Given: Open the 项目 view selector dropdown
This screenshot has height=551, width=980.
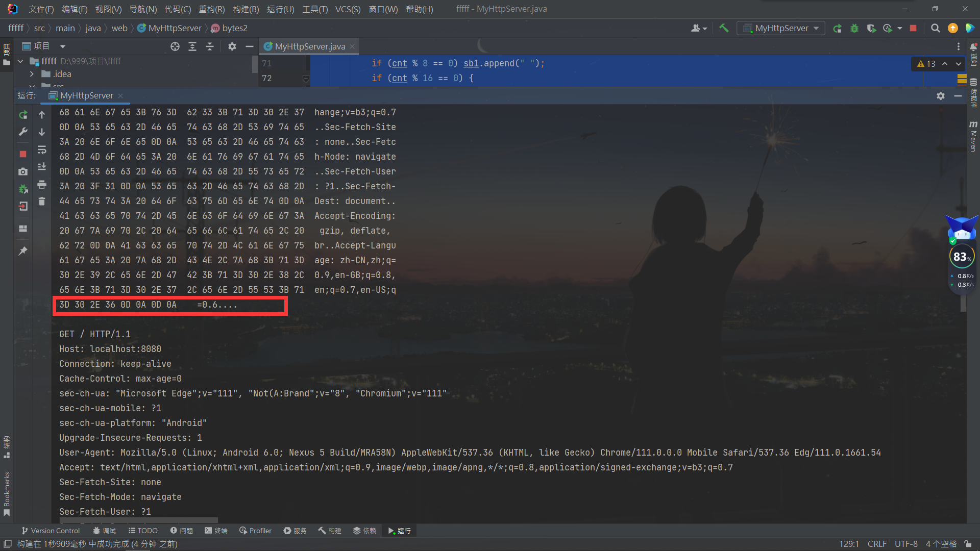Looking at the screenshot, I should click(63, 46).
